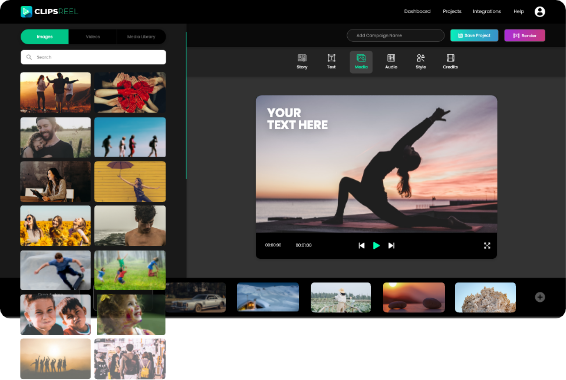Image resolution: width=566 pixels, height=380 pixels.
Task: Open the Dashboard menu
Action: point(417,12)
